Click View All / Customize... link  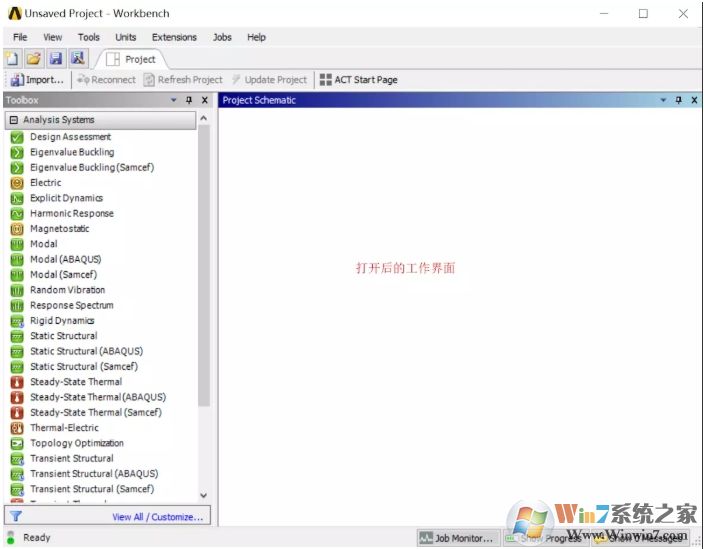point(158,517)
